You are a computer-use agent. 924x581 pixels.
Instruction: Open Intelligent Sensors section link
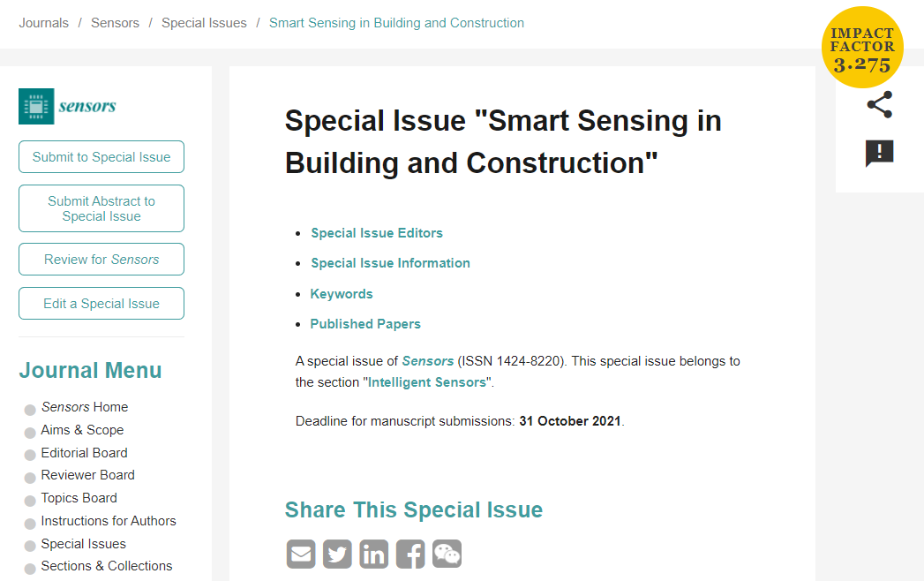click(x=427, y=382)
